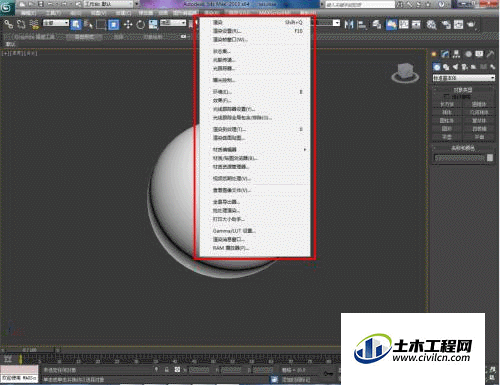The image size is (500, 385).
Task: Toggle the selection lock icon
Action: pyautogui.click(x=167, y=370)
